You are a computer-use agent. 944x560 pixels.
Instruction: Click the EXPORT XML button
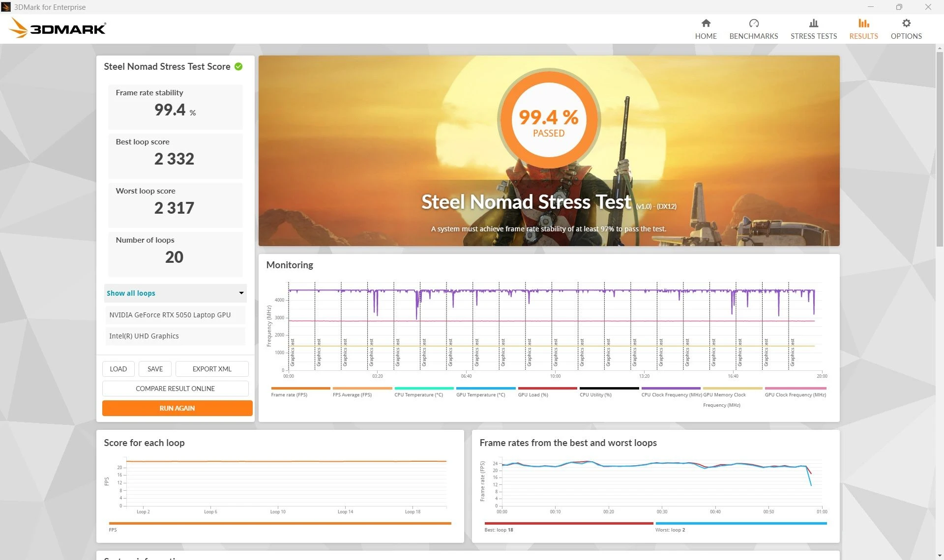[x=212, y=369]
